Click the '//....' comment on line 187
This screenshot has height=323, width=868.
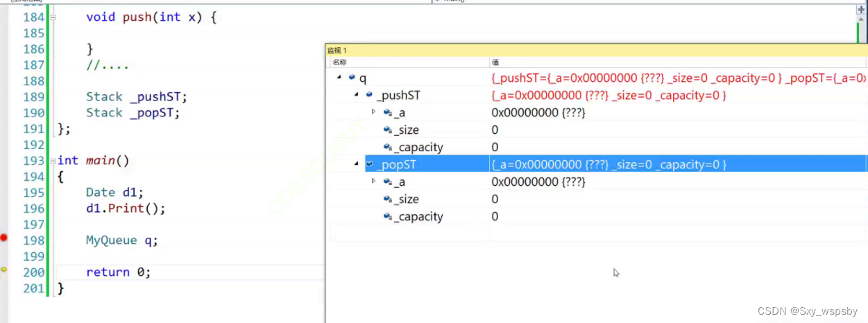click(108, 66)
